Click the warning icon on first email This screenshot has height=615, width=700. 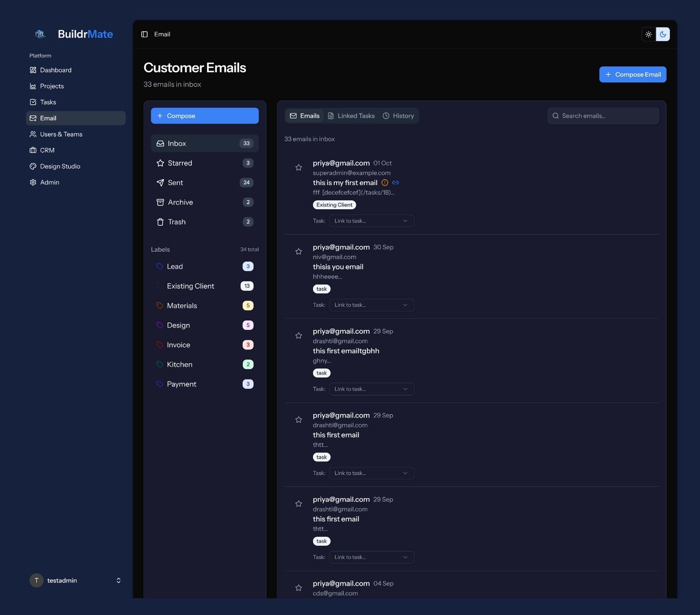[x=385, y=182]
